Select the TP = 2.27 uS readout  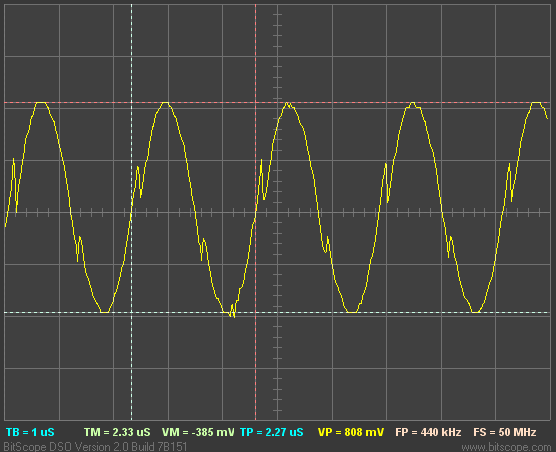[272, 432]
